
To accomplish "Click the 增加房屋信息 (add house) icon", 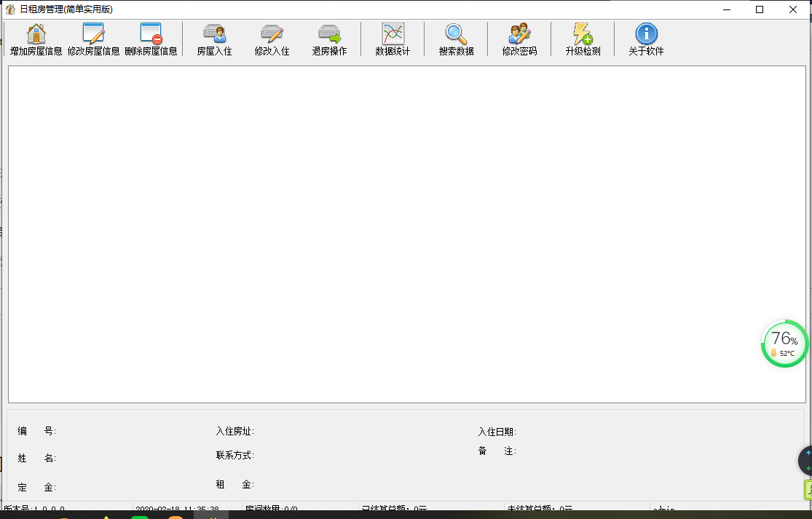I will [x=36, y=34].
